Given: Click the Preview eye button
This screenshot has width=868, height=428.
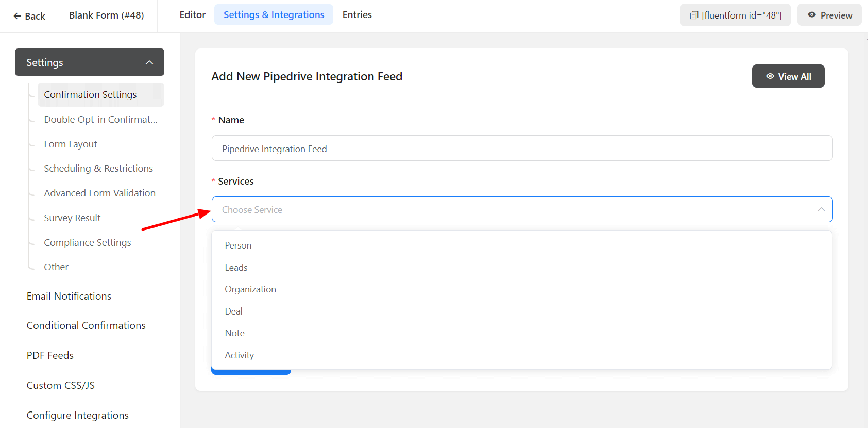Looking at the screenshot, I should point(829,15).
